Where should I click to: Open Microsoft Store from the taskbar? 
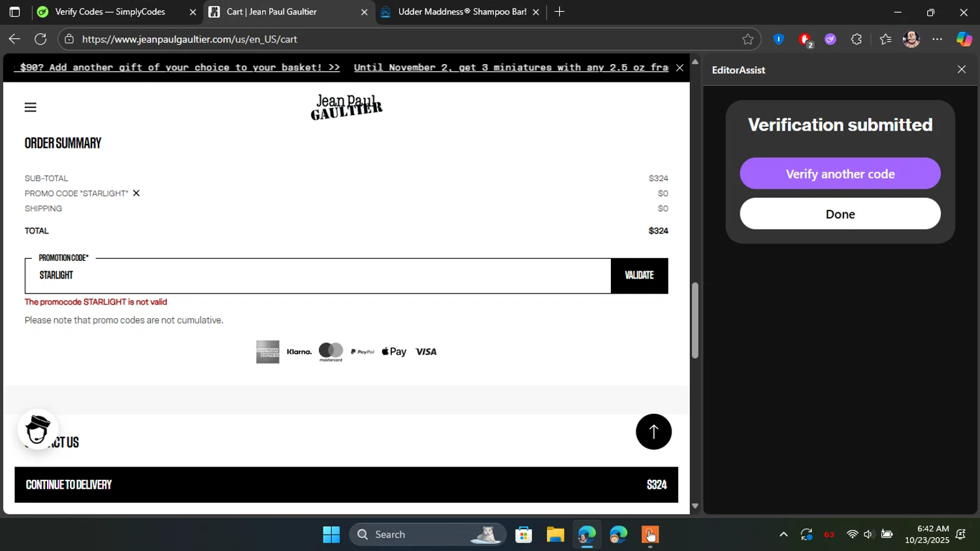coord(523,535)
